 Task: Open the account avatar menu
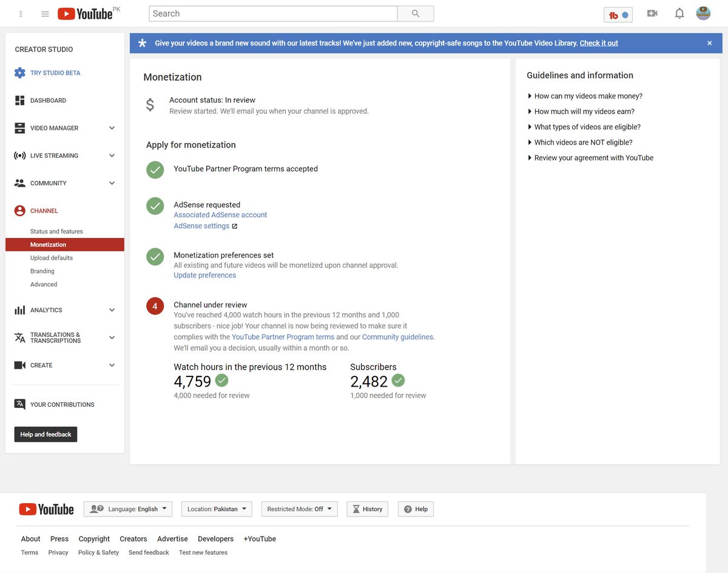coord(703,13)
